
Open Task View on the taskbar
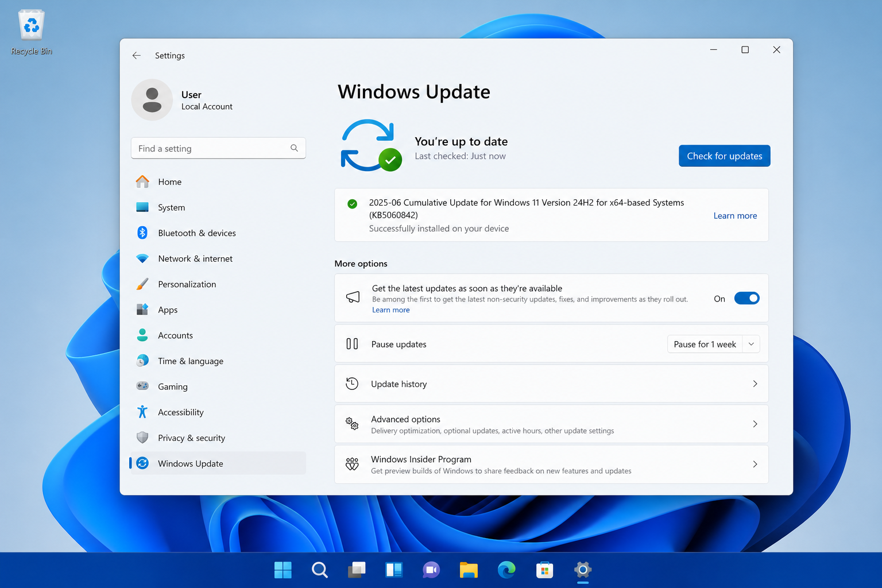click(357, 570)
